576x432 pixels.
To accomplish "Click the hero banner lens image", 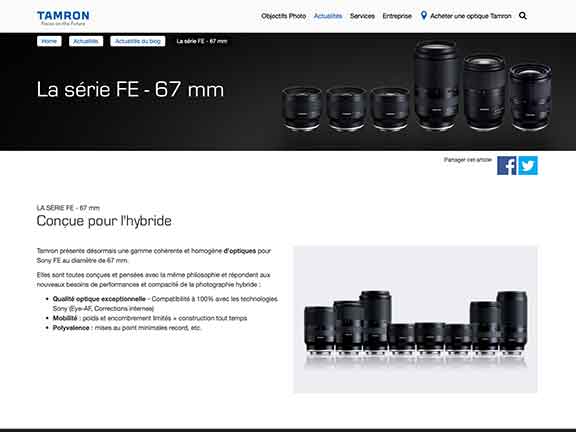I will tap(417, 87).
